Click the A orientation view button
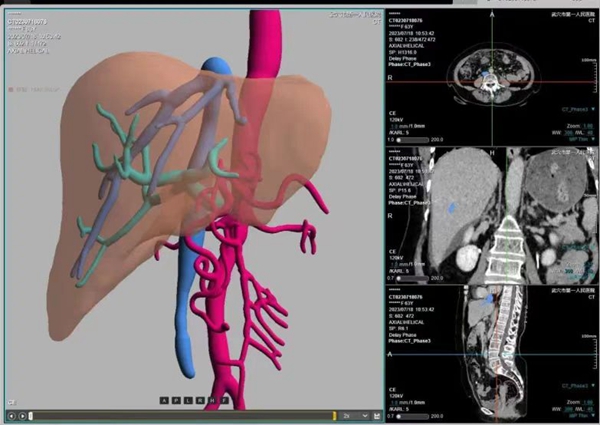This screenshot has height=425, width=600. [x=166, y=400]
